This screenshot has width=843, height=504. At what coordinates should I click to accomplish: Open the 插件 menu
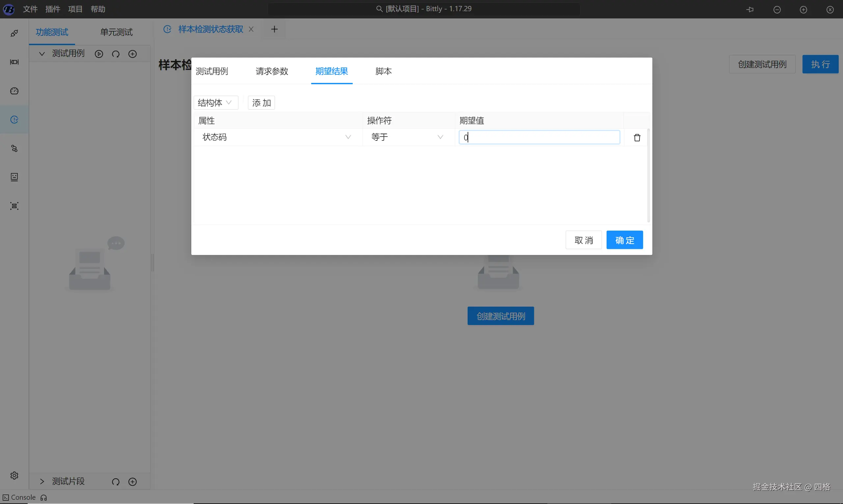[x=53, y=9]
